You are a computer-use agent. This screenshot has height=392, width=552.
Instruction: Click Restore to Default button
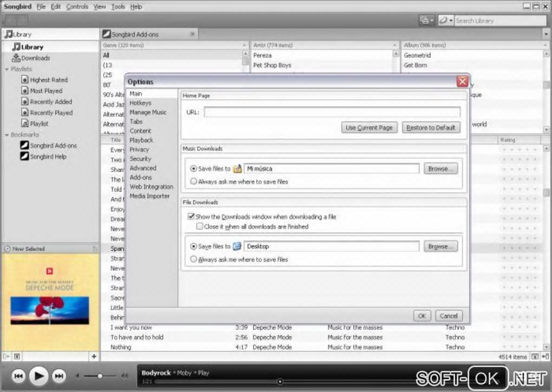(x=431, y=127)
